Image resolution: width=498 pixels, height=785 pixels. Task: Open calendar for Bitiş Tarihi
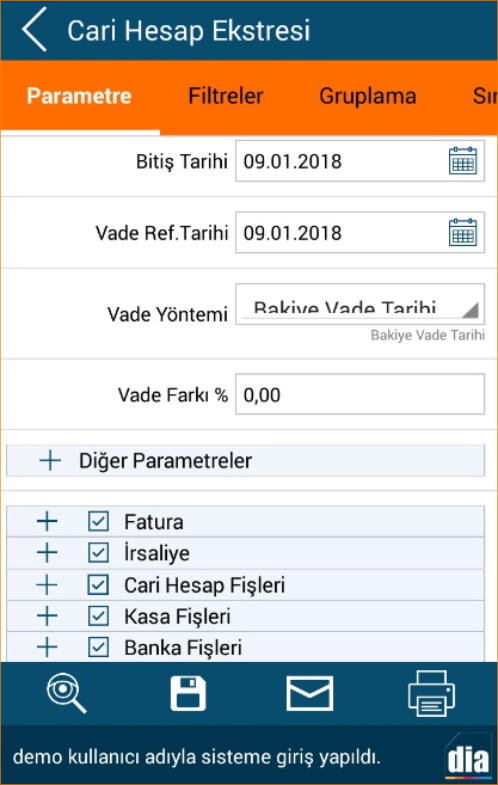[x=462, y=161]
